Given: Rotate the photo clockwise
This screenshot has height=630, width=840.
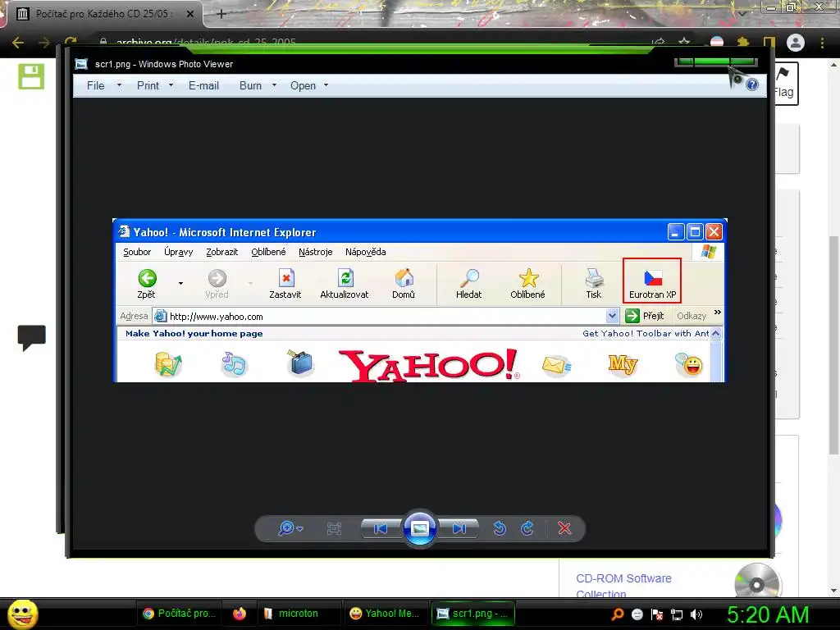Looking at the screenshot, I should 527,529.
